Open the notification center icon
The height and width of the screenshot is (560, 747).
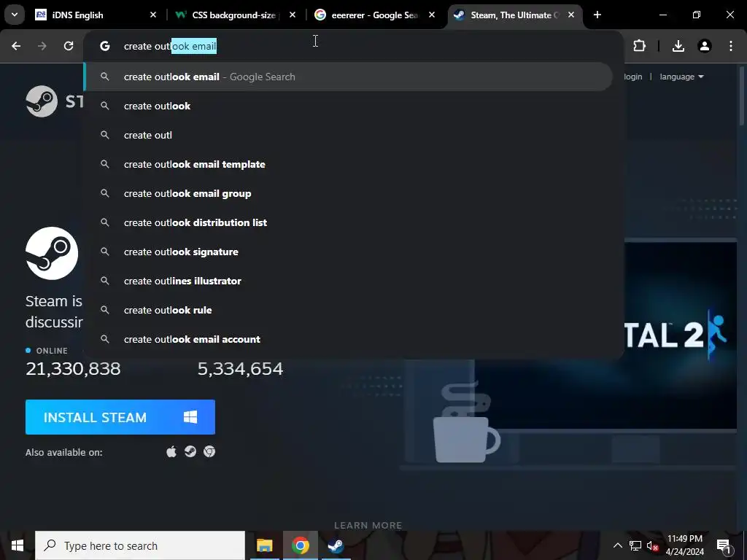click(x=723, y=545)
